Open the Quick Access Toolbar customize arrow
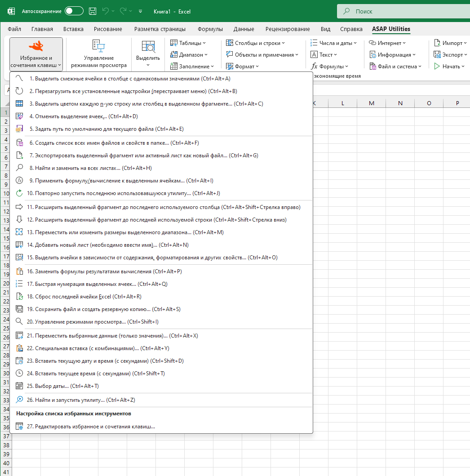The width and height of the screenshot is (470, 476). tap(141, 11)
